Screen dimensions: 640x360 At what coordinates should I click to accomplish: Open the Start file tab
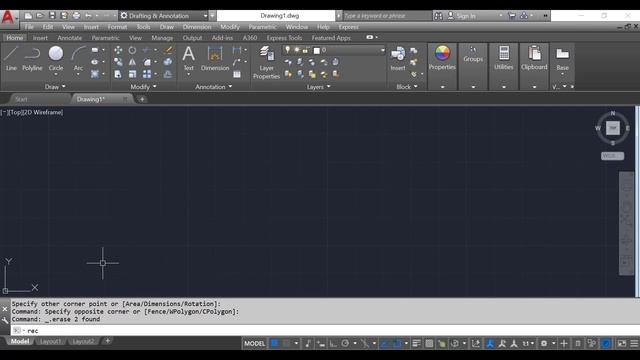pyautogui.click(x=21, y=99)
